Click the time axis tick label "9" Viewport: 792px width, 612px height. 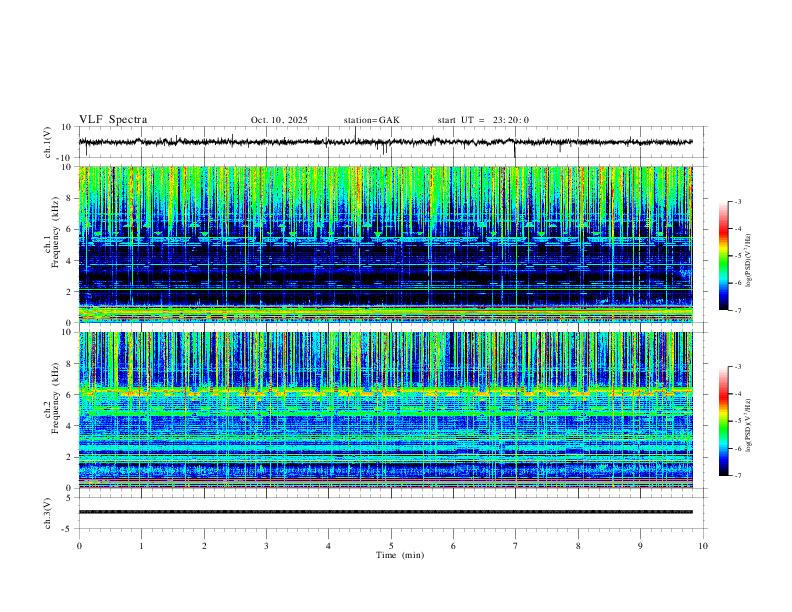[640, 546]
